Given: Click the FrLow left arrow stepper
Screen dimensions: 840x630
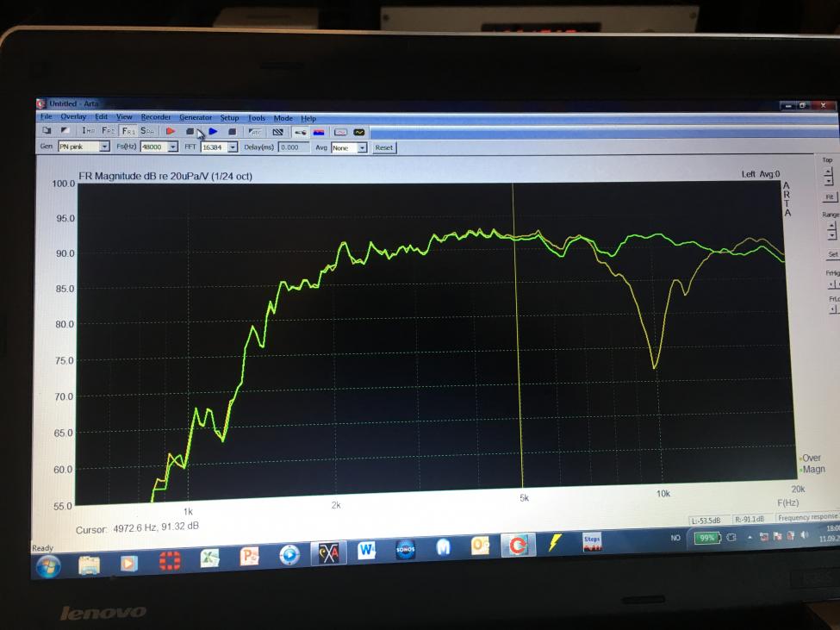Looking at the screenshot, I should (832, 309).
